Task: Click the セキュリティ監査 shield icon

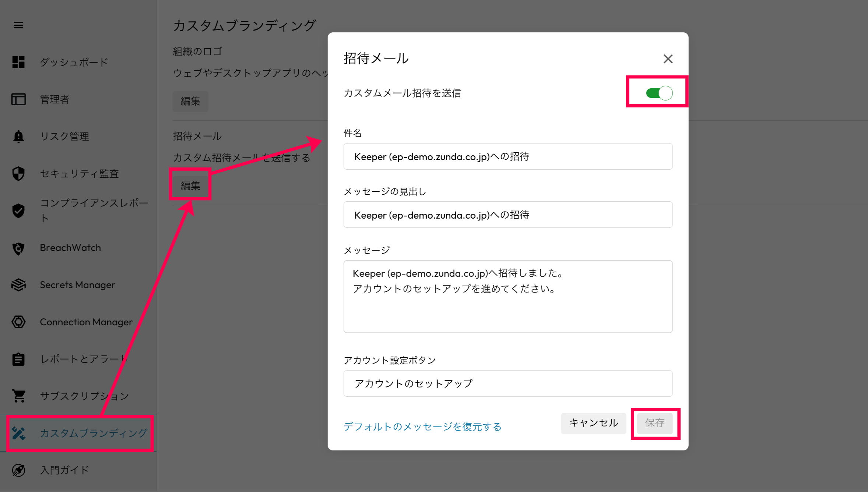Action: pos(18,174)
